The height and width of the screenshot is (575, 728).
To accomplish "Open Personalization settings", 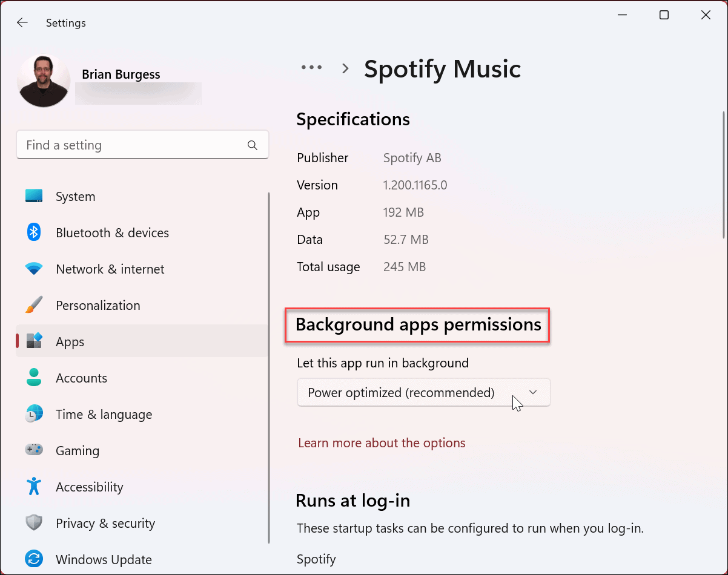I will tap(142, 305).
